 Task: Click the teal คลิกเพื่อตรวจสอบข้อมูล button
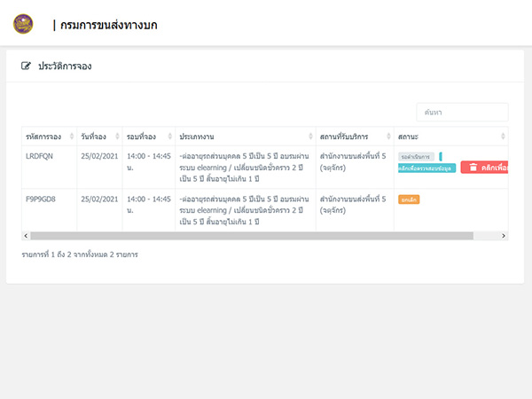426,168
